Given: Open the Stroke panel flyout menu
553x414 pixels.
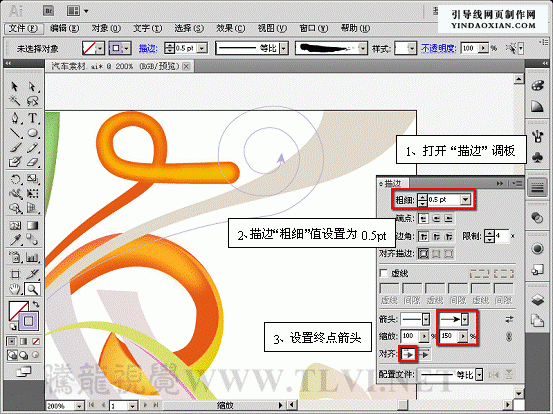Looking at the screenshot, I should 517,183.
